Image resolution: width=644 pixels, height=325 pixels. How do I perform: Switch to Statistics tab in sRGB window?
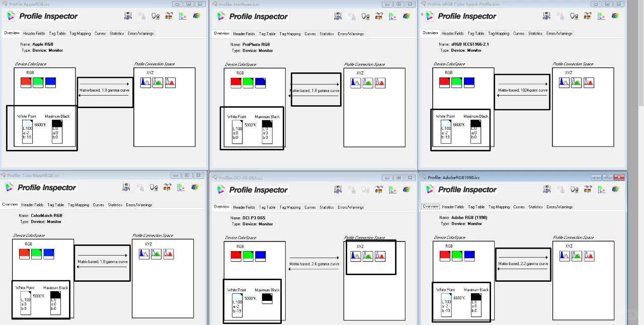(535, 33)
